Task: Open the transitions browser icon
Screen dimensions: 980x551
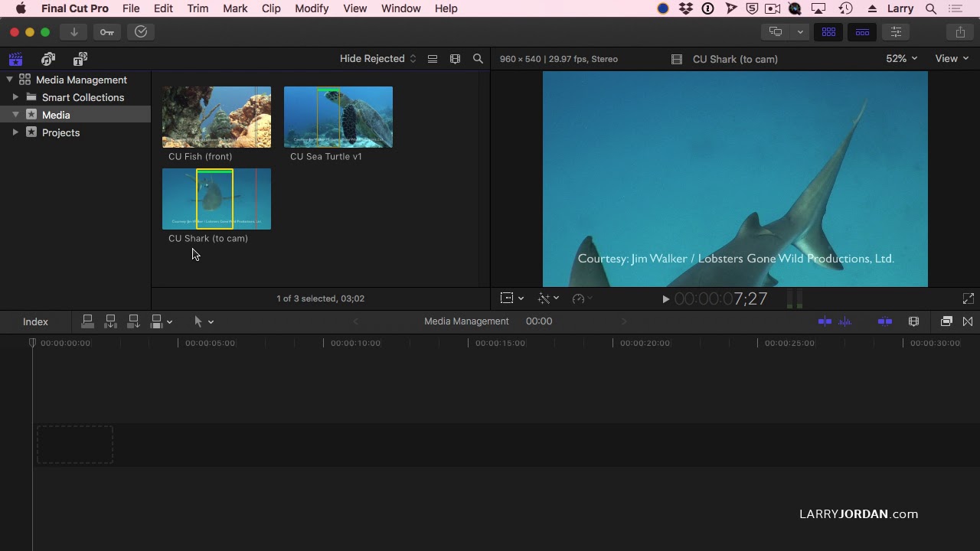Action: 968,321
